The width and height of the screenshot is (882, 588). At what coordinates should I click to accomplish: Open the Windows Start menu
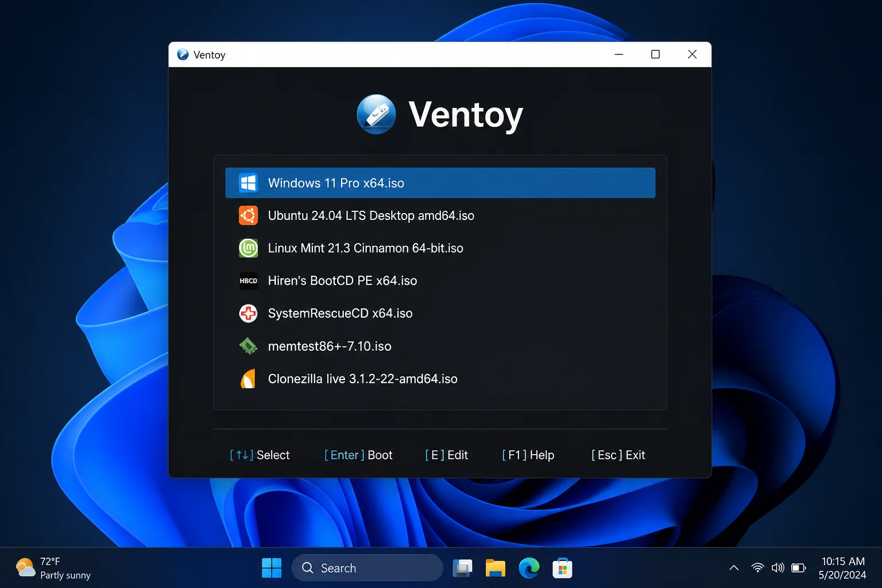click(272, 568)
